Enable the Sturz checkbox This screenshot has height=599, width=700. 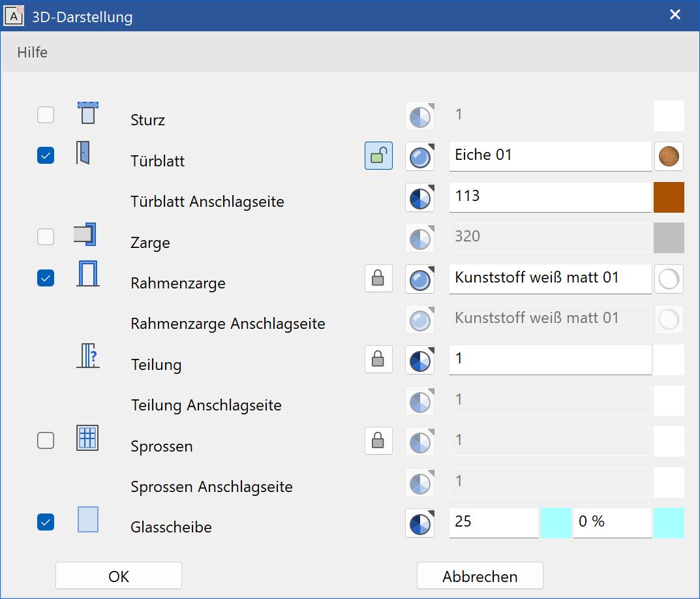pos(46,115)
